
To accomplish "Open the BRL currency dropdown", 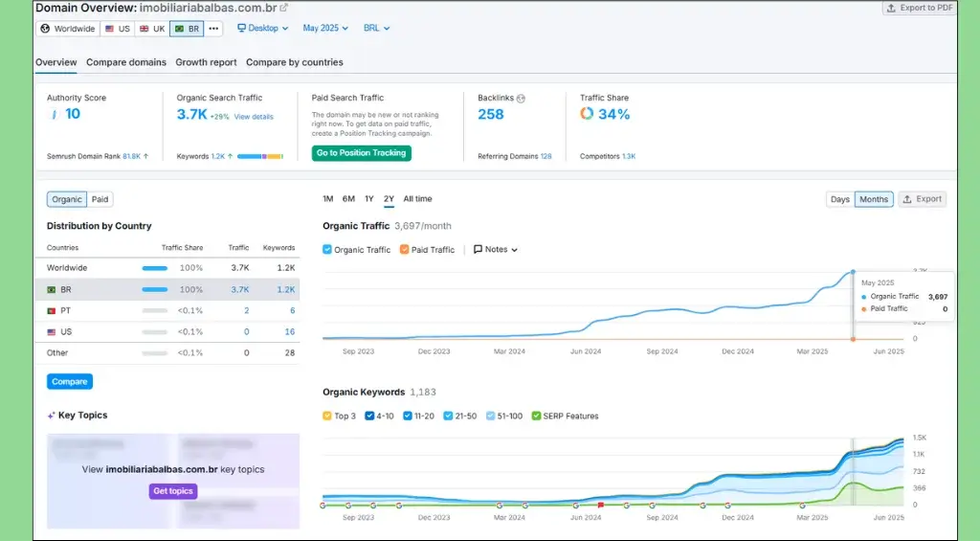I will [x=377, y=28].
